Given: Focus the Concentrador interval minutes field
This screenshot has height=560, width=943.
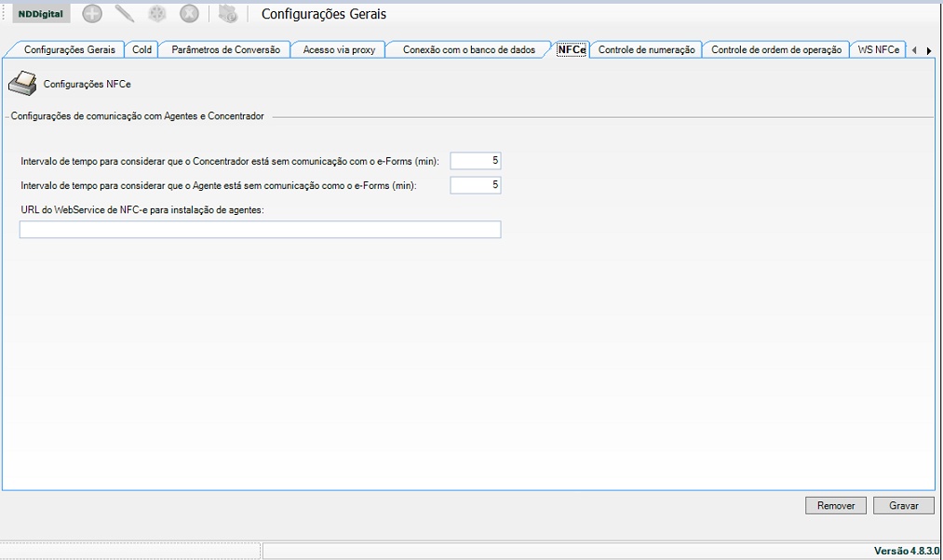Looking at the screenshot, I should (x=475, y=161).
